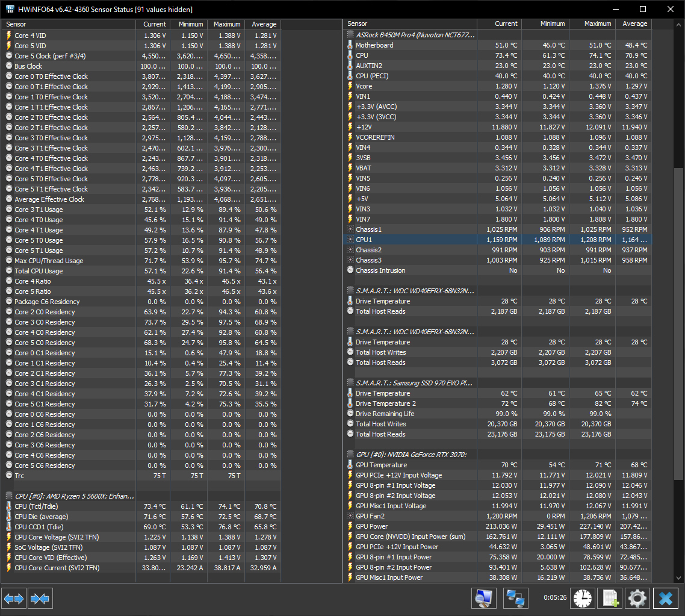Click the thermometer icon for CPU (Tctl/Tdie)
Viewport: 685px width, 616px height.
(x=9, y=506)
